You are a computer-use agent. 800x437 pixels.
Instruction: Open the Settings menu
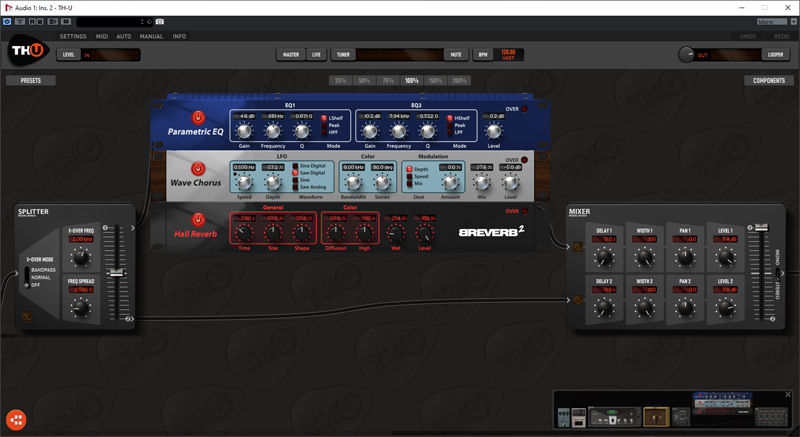pyautogui.click(x=73, y=36)
